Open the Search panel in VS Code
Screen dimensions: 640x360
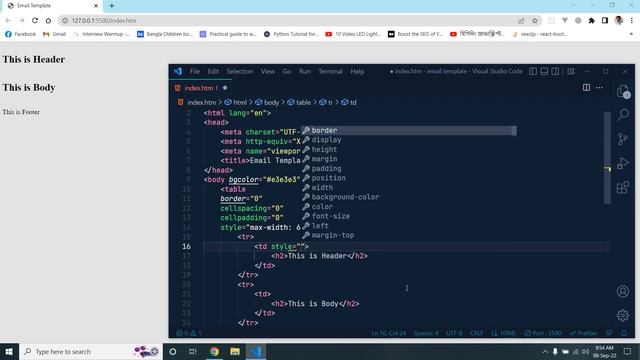623,115
